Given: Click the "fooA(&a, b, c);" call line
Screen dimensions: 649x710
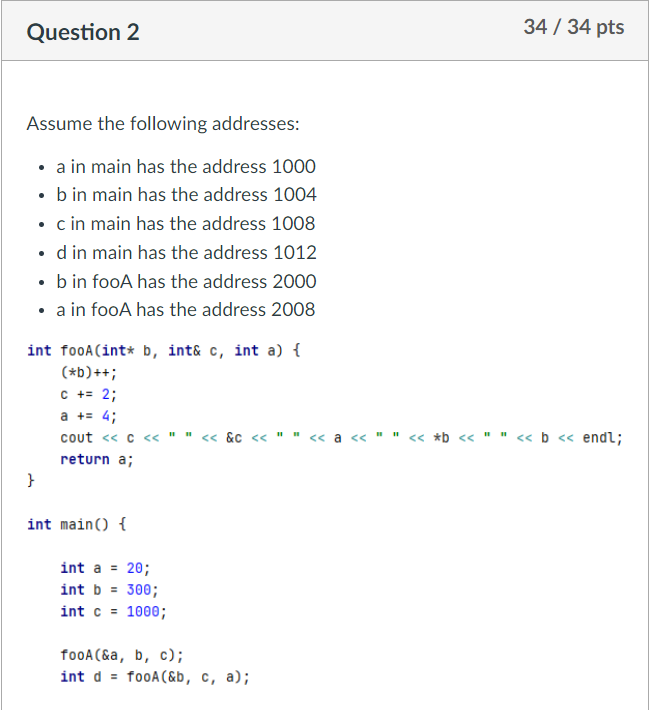Looking at the screenshot, I should (122, 655).
